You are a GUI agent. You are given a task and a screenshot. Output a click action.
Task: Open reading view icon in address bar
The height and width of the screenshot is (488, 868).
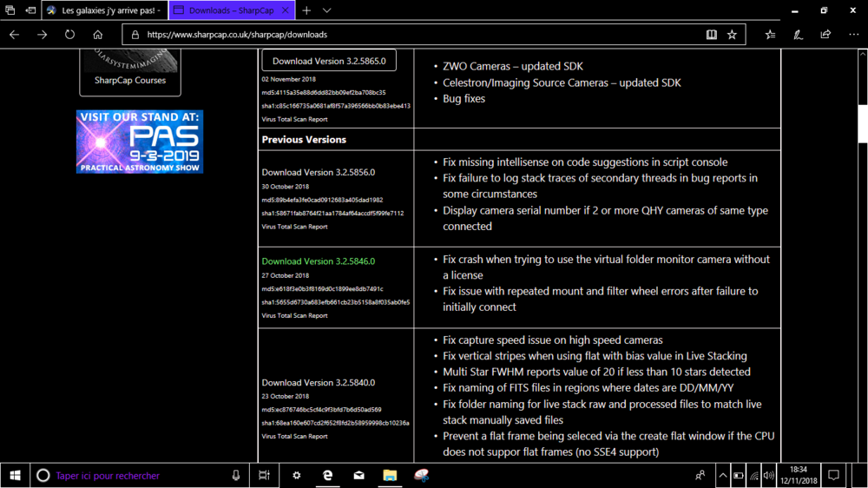tap(712, 35)
